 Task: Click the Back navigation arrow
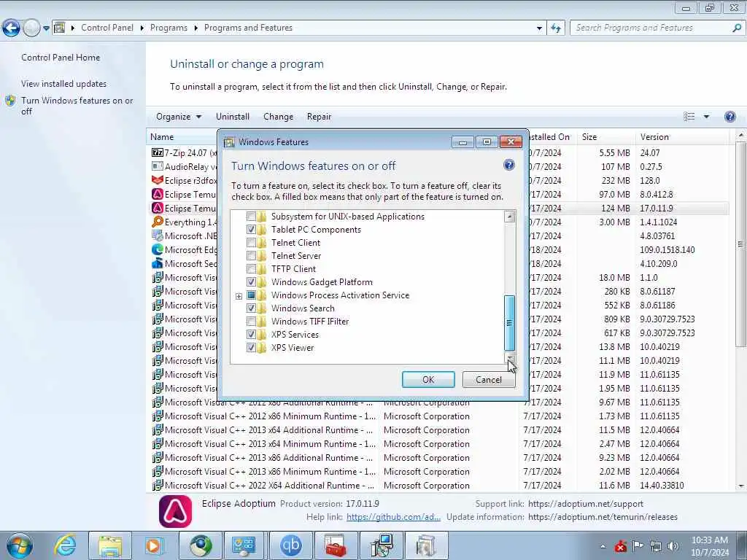pos(12,28)
